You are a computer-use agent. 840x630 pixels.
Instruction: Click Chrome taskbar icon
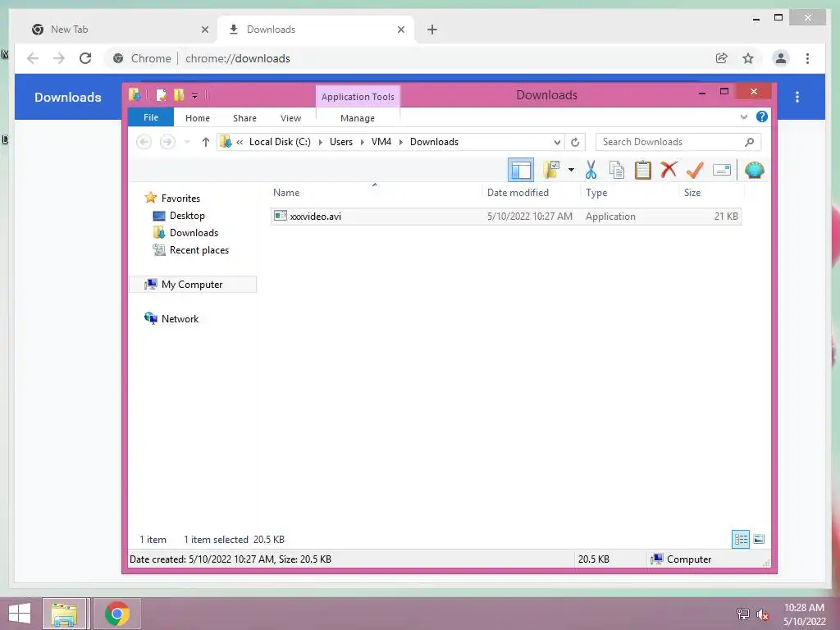117,614
